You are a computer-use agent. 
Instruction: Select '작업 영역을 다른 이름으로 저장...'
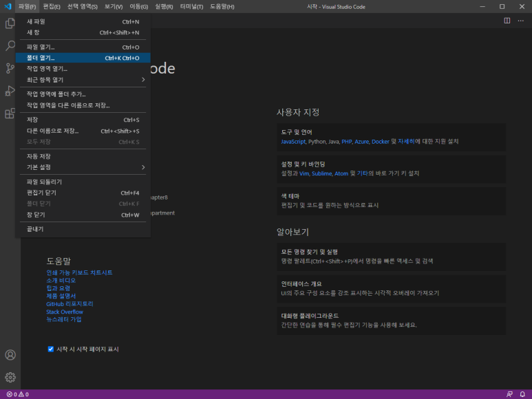click(x=83, y=105)
